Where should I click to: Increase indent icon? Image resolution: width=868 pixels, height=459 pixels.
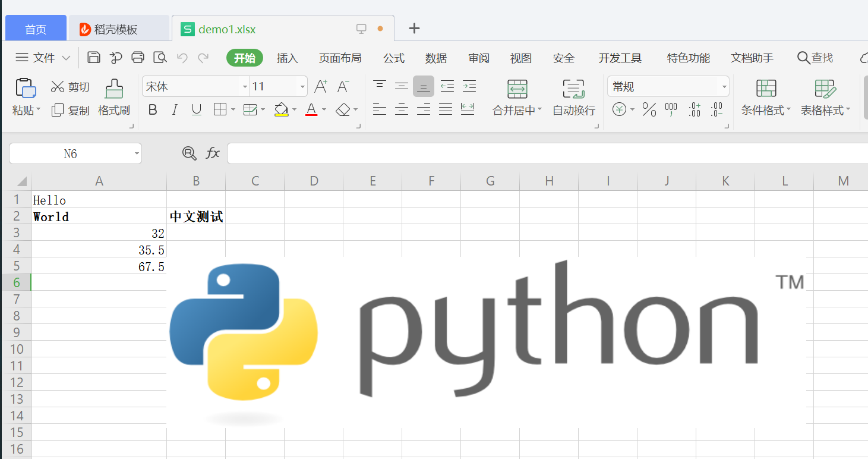pyautogui.click(x=469, y=87)
